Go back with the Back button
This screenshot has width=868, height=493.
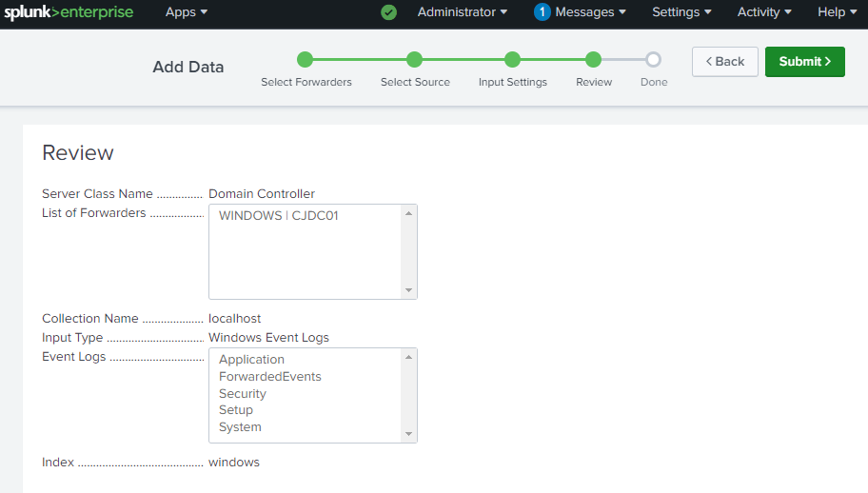click(x=725, y=62)
